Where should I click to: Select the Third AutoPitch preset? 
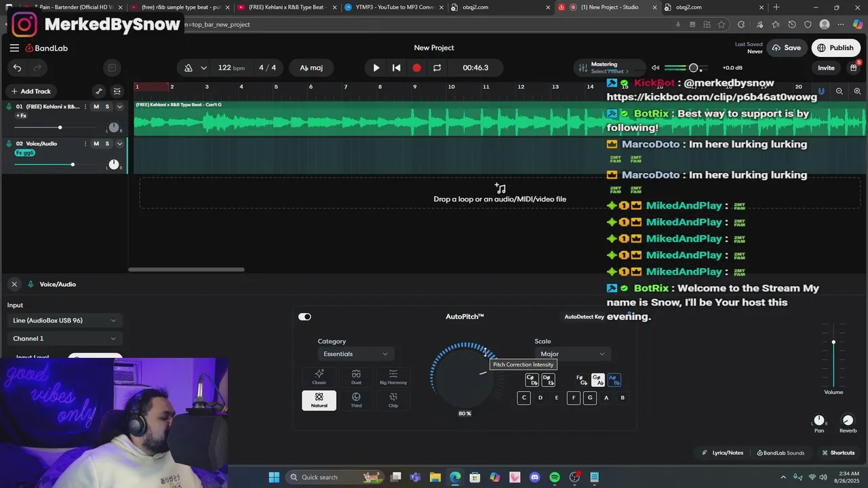[356, 401]
